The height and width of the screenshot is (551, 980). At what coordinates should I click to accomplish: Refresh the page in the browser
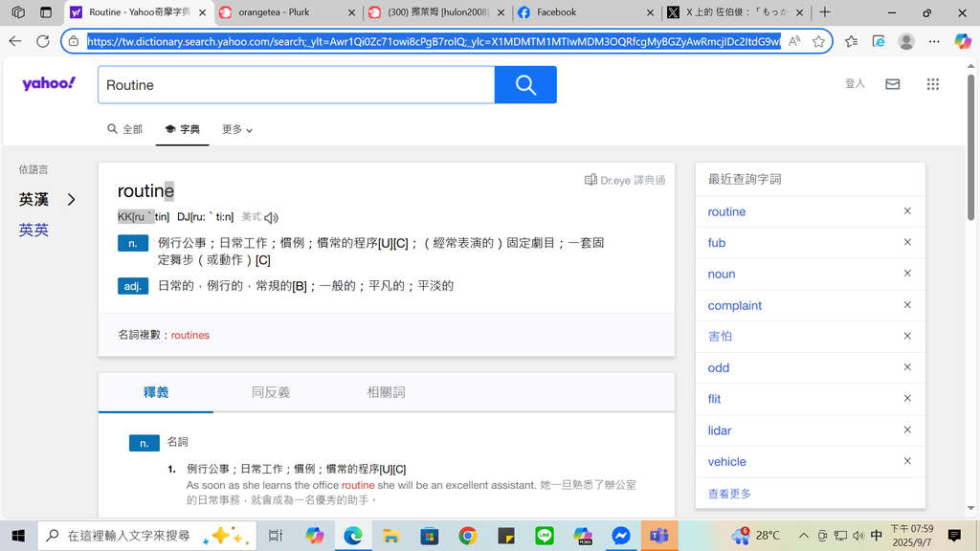coord(42,41)
